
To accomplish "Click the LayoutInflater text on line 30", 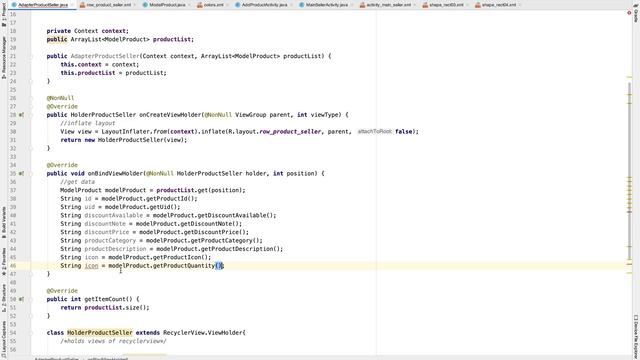I will coord(125,131).
